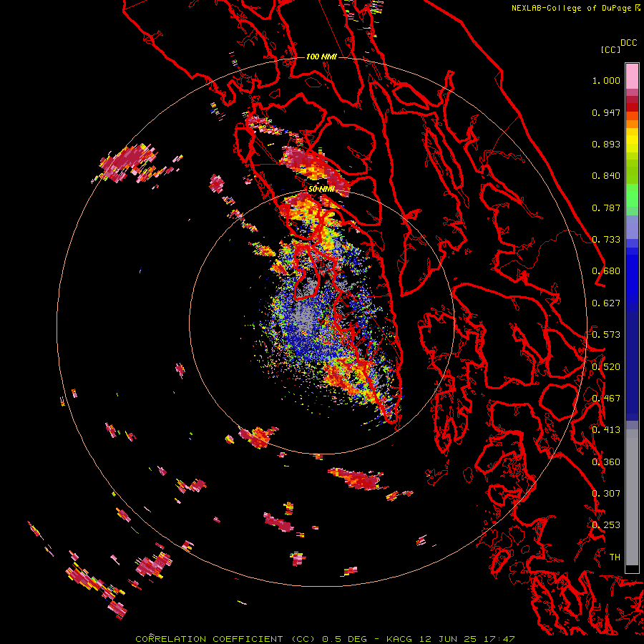Image resolution: width=644 pixels, height=644 pixels.
Task: Click the DCC product label above the color bar
Action: pyautogui.click(x=628, y=43)
